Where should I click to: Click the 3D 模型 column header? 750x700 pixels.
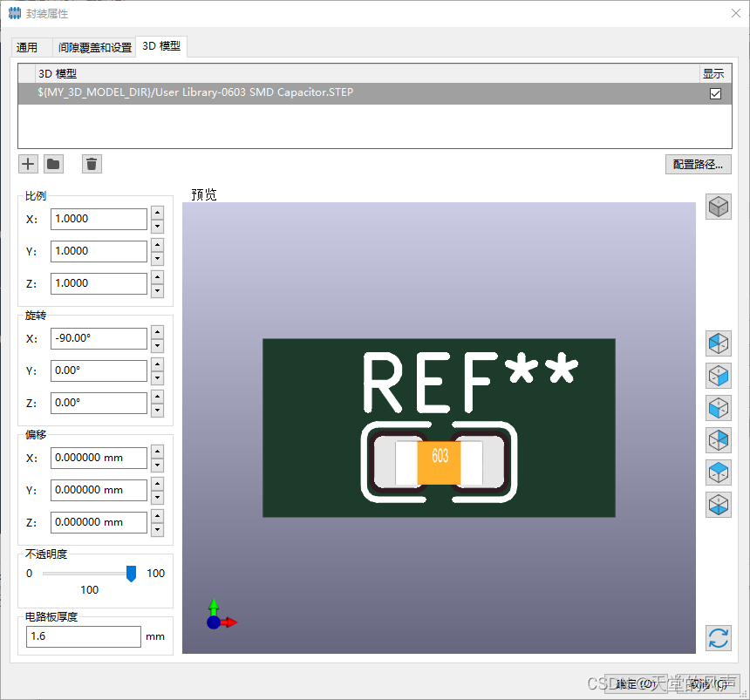click(x=367, y=73)
